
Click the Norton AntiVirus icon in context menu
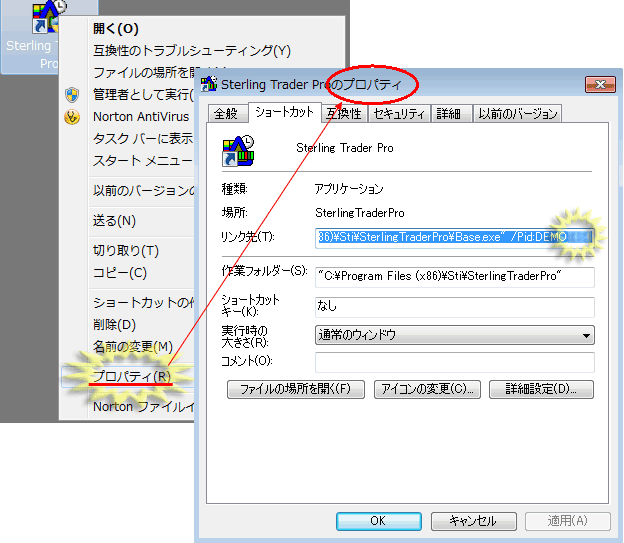tap(72, 117)
